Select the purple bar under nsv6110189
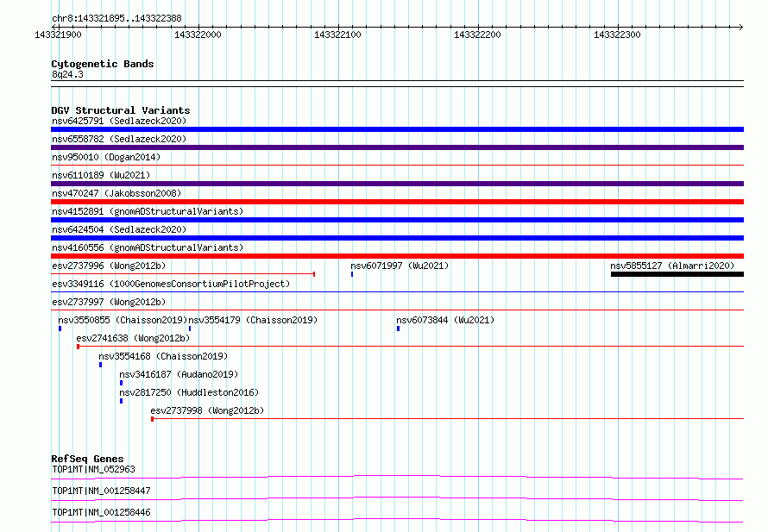The width and height of the screenshot is (768, 532). click(397, 184)
